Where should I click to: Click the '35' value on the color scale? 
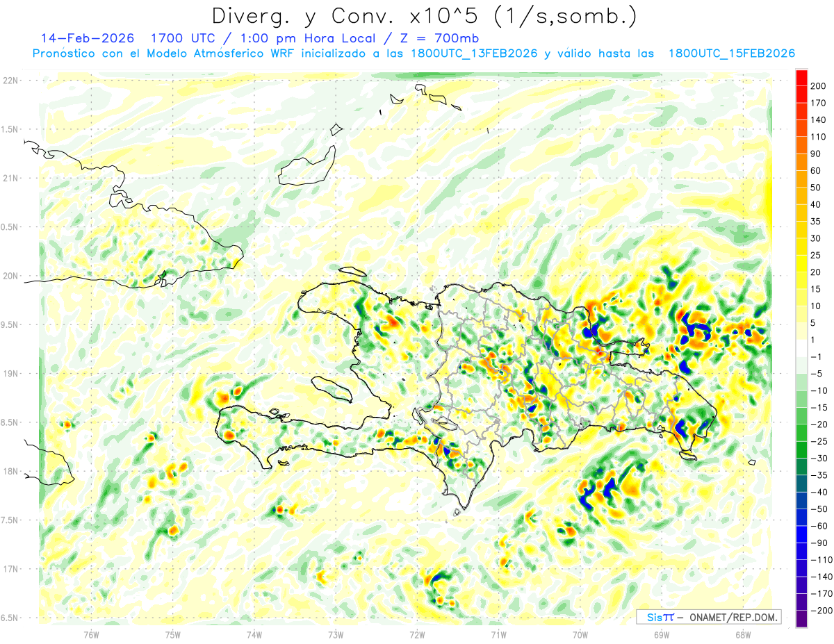pos(817,222)
